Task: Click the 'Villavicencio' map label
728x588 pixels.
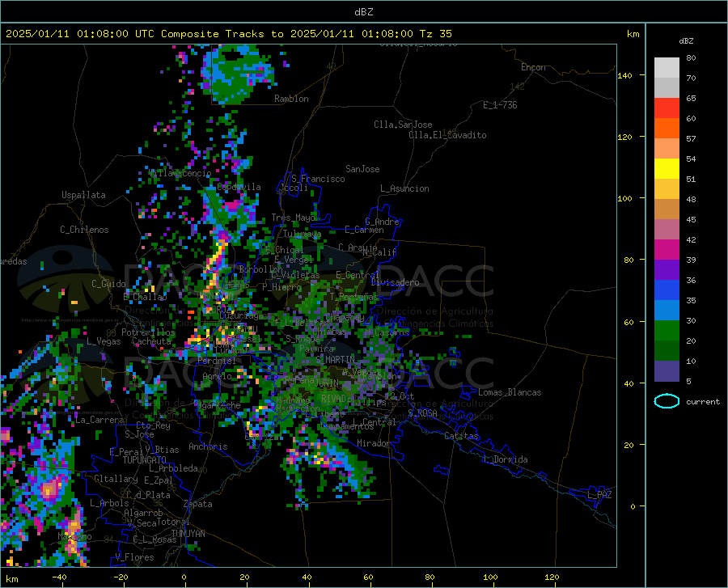Action: point(180,173)
